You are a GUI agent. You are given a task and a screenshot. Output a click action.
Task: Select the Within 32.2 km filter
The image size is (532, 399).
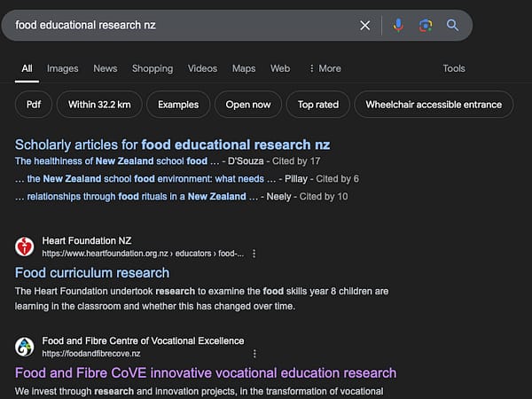point(99,105)
